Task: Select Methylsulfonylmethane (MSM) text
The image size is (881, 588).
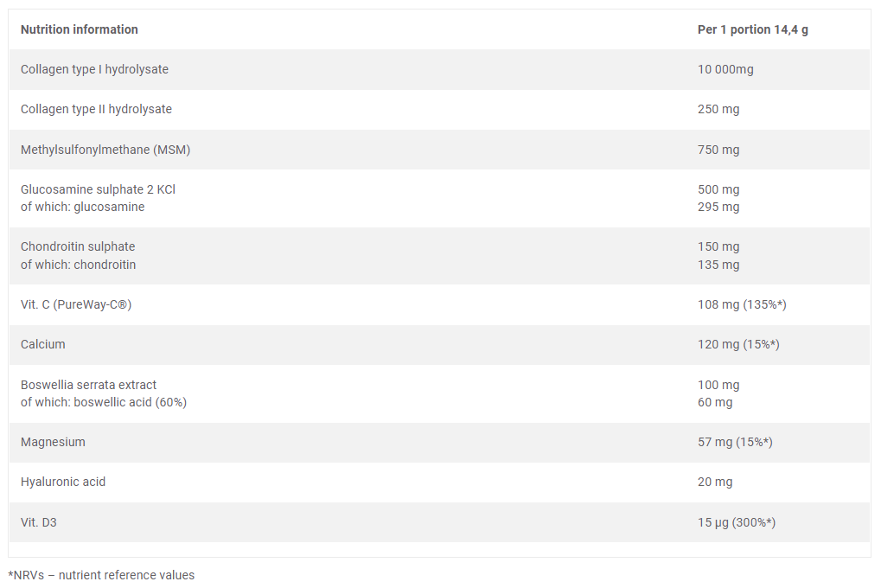Action: click(x=105, y=150)
